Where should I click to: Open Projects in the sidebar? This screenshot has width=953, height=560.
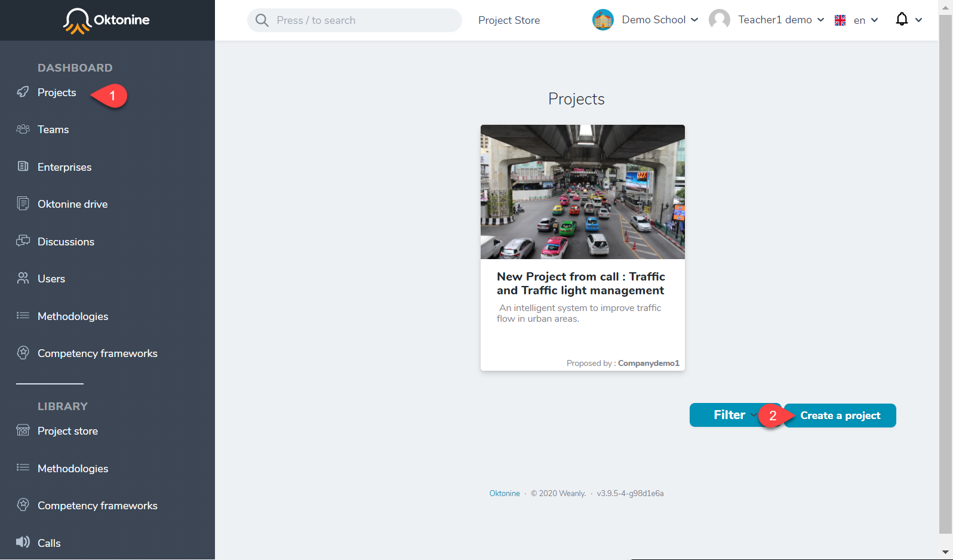(x=57, y=93)
